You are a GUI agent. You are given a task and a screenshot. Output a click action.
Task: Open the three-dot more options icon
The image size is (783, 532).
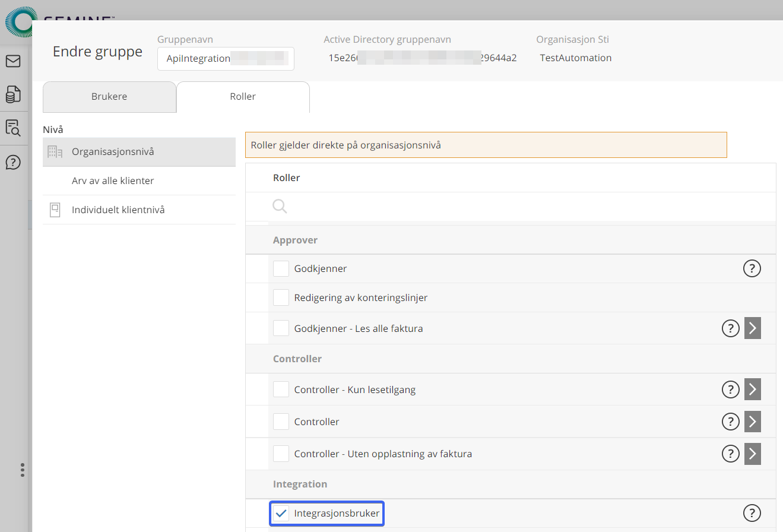[23, 470]
